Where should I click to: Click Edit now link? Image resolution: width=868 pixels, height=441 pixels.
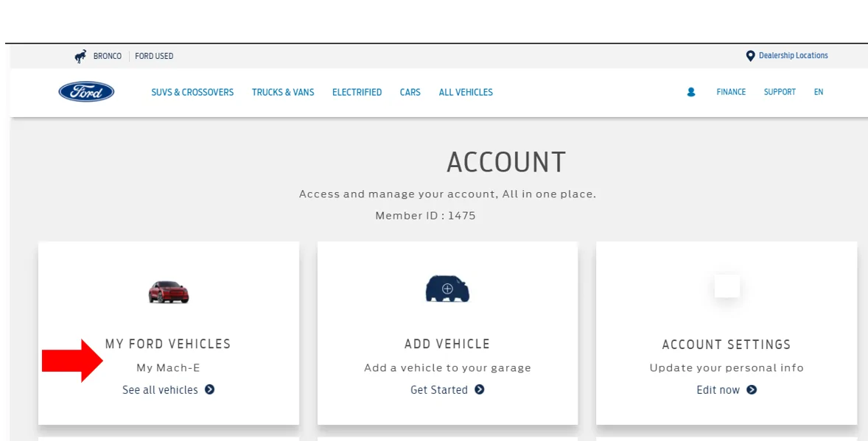coord(718,389)
